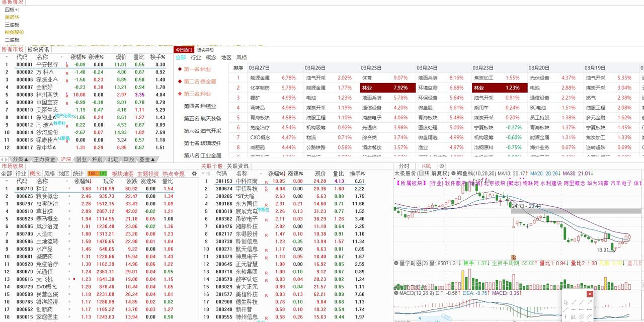
Task: Click the round icon before 量学副图 indicator
Action: (x=396, y=263)
